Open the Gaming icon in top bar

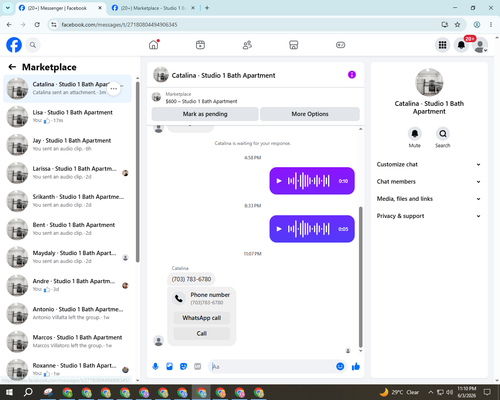(340, 45)
